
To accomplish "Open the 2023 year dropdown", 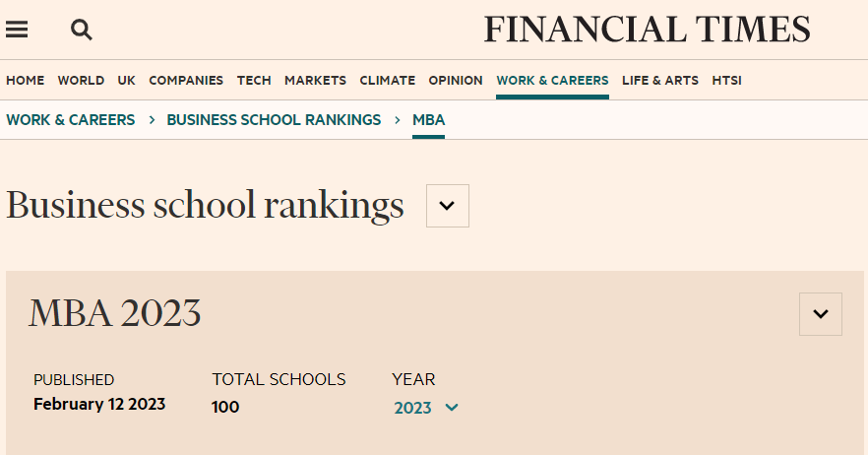I will point(426,408).
